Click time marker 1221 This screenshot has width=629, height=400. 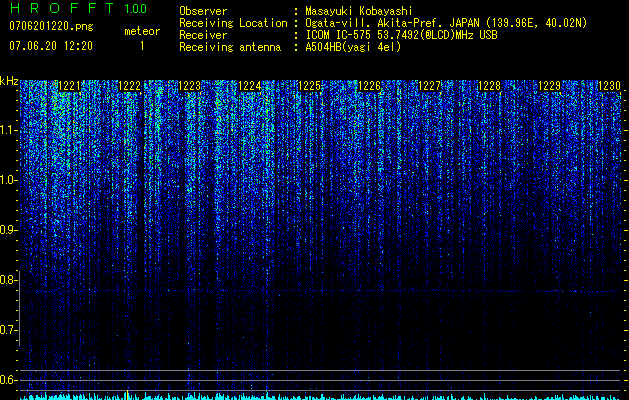(69, 86)
